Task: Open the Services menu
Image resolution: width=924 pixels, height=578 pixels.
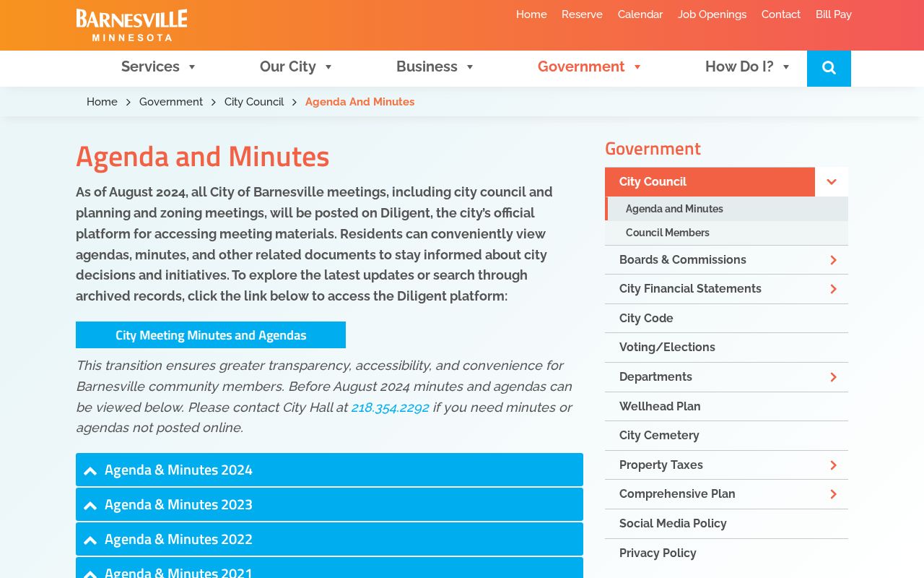Action: [150, 66]
